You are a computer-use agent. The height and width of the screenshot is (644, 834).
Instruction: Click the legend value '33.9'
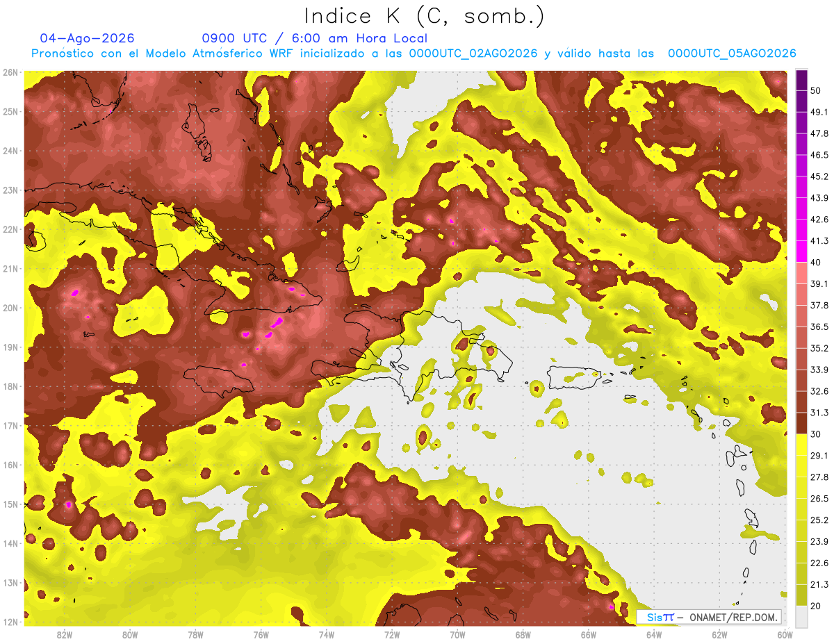click(x=819, y=370)
